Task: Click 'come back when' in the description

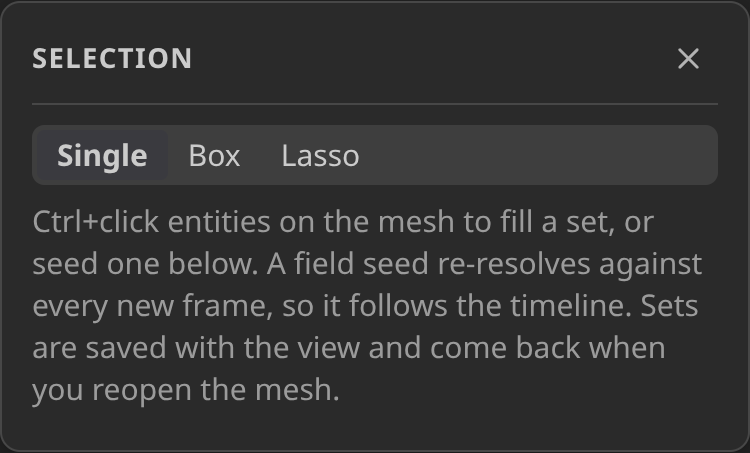Action: coord(548,348)
